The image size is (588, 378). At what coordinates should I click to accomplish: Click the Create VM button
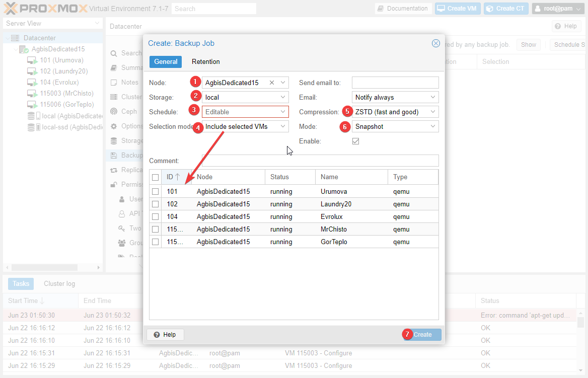[458, 9]
